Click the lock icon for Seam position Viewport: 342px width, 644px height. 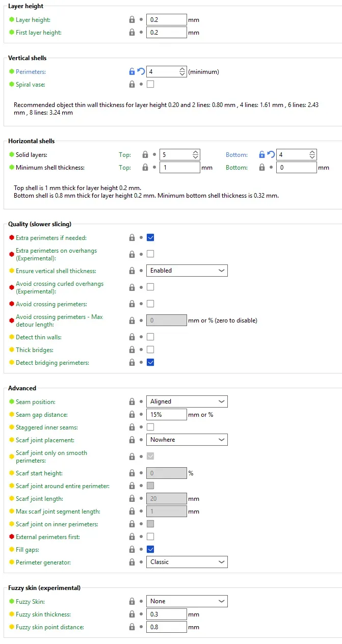click(132, 402)
